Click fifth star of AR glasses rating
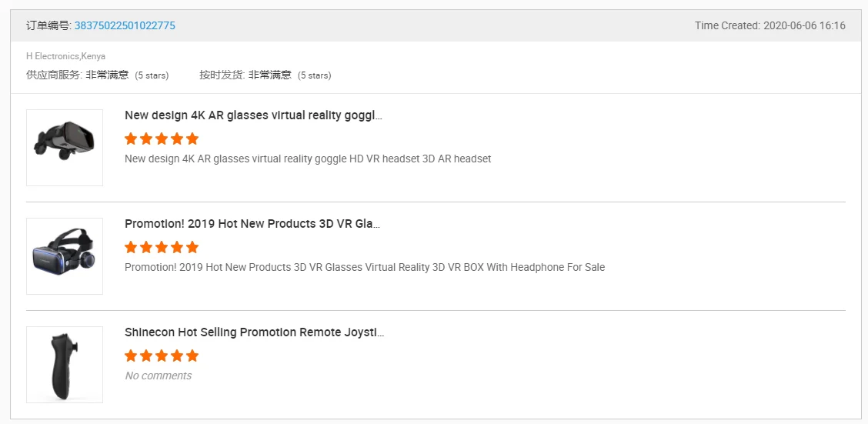 point(192,139)
